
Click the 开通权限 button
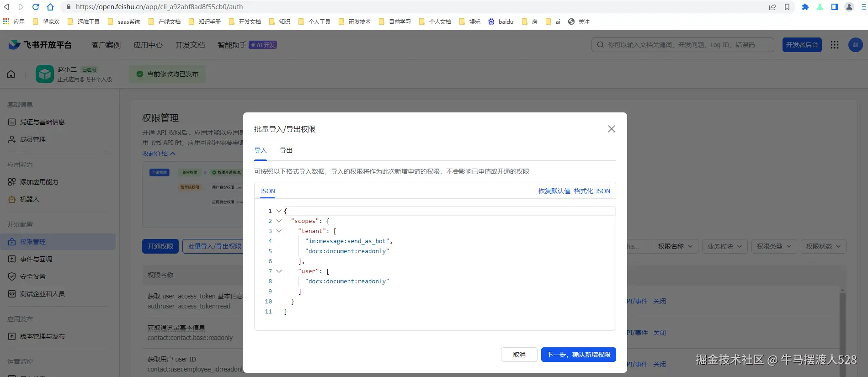(160, 246)
